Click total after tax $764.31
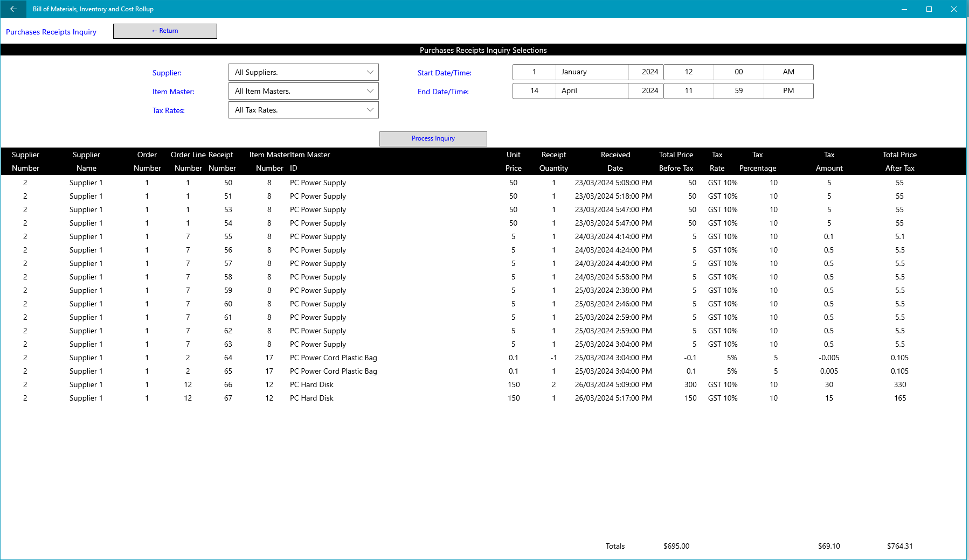Image resolution: width=969 pixels, height=560 pixels. click(900, 546)
